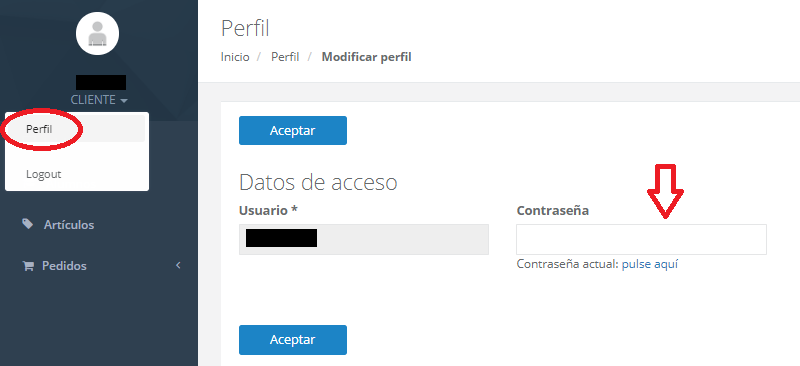Click the Pedidos shopping cart icon

coord(28,266)
